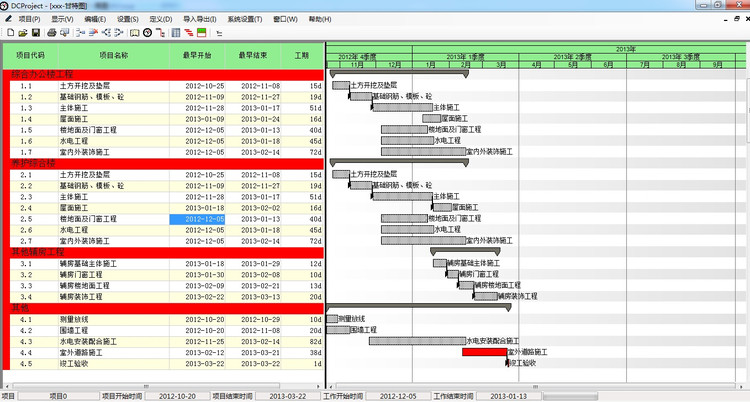Click the open folder toolbar icon
Screen dimensions: 750x402
point(22,32)
